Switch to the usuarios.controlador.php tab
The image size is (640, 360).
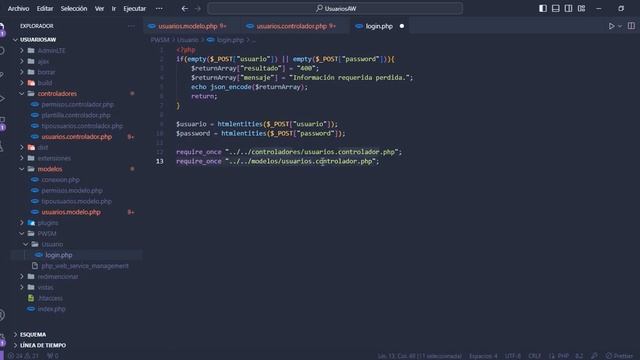coord(291,26)
